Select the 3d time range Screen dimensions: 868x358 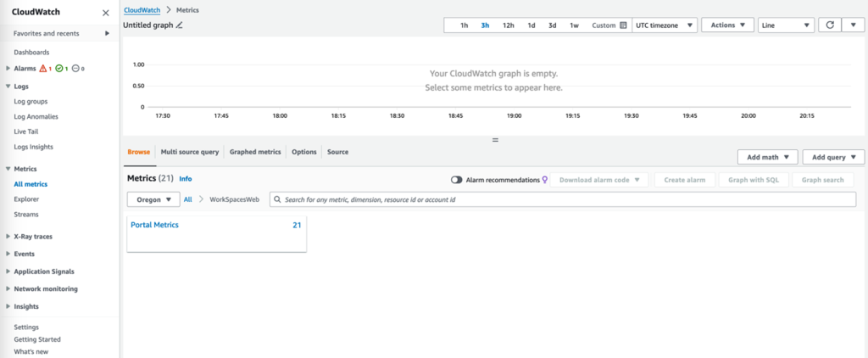coord(553,25)
